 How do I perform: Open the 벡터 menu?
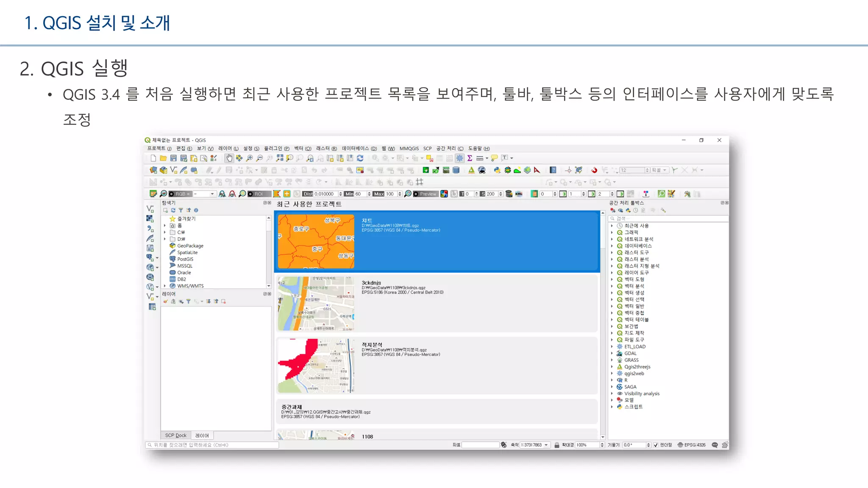(303, 149)
